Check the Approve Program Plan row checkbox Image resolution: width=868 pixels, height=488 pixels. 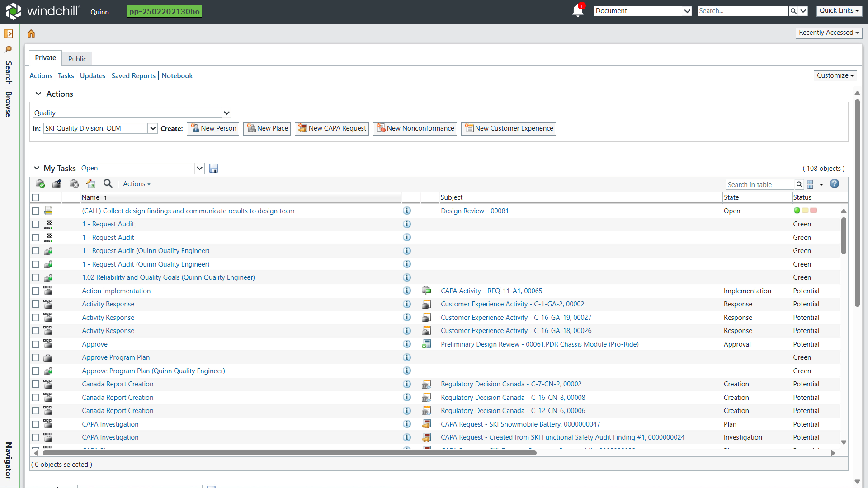tap(35, 357)
